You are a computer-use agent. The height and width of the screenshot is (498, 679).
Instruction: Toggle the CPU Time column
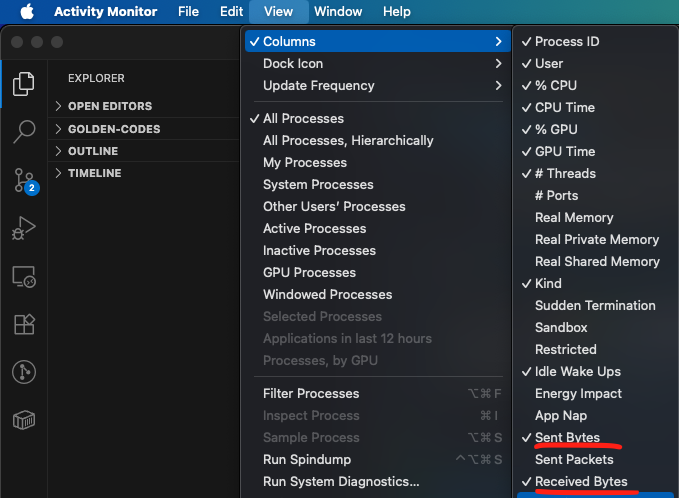595,107
